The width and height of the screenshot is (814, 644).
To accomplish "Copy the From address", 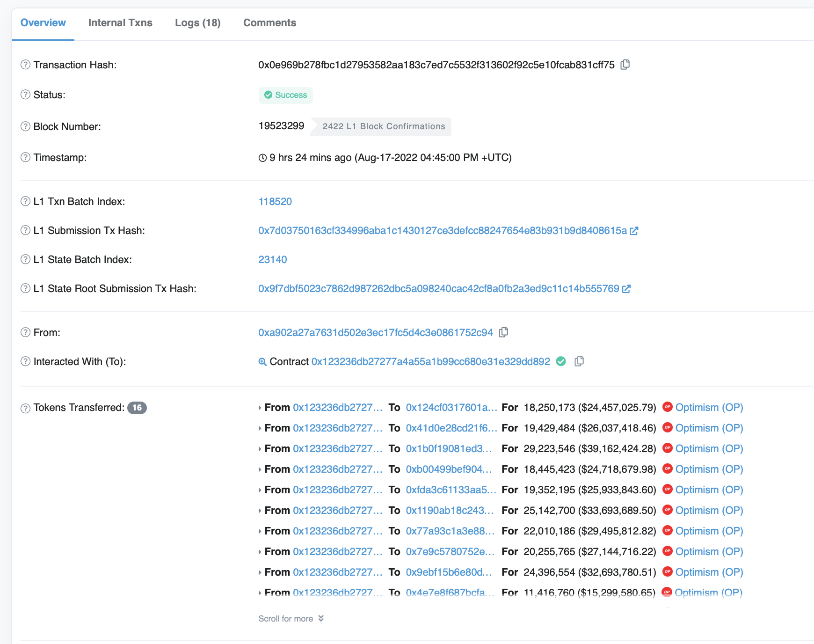I will pyautogui.click(x=503, y=332).
